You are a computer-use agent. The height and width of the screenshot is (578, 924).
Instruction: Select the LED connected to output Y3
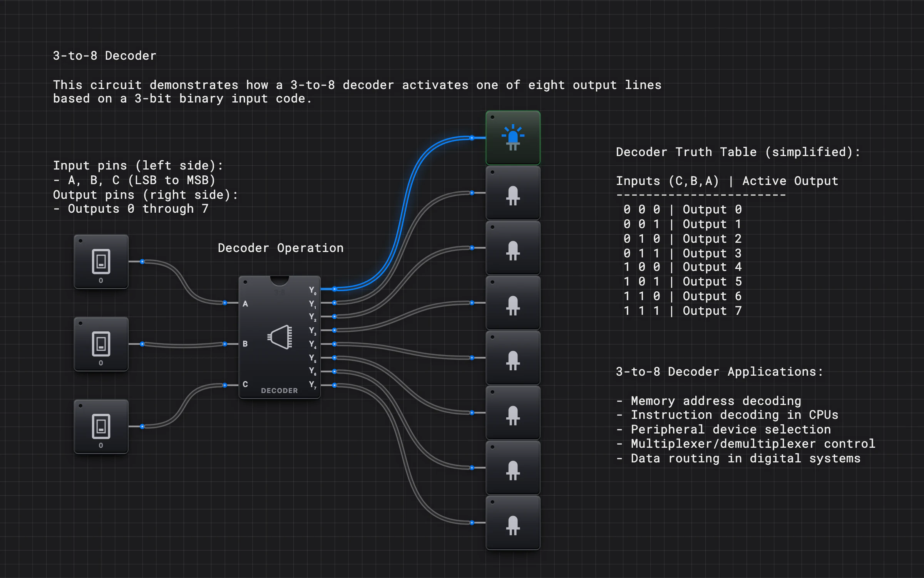click(x=513, y=303)
